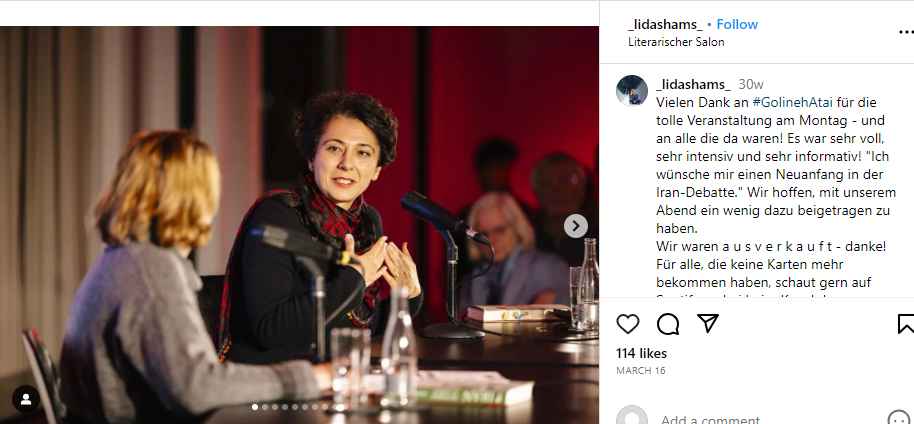Open the Literarischer Salon location link
Image resolution: width=914 pixels, height=424 pixels.
click(x=676, y=42)
